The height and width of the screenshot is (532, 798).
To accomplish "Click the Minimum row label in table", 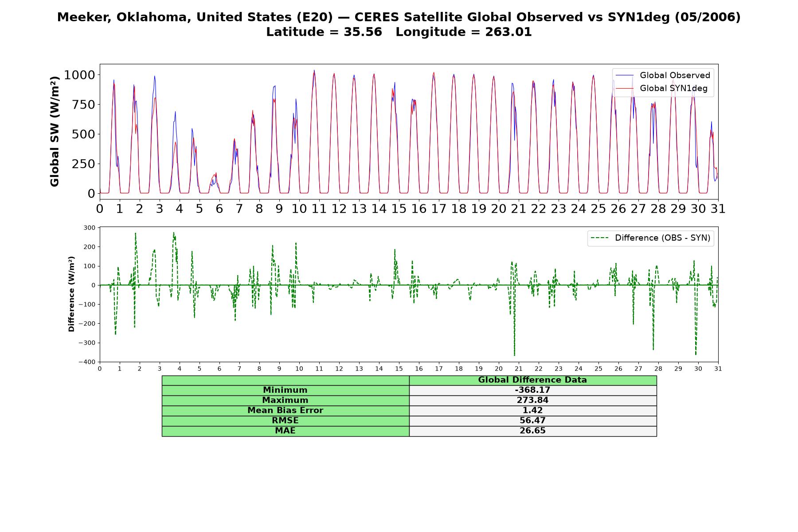I will click(x=285, y=390).
